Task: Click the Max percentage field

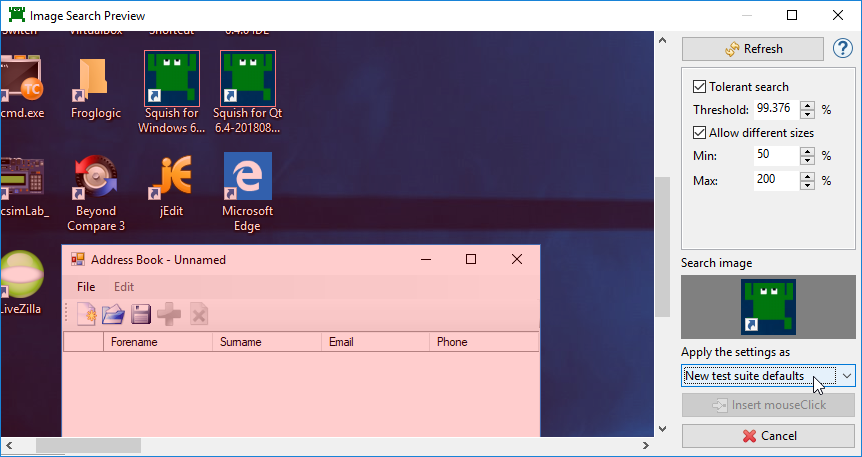Action: [776, 180]
